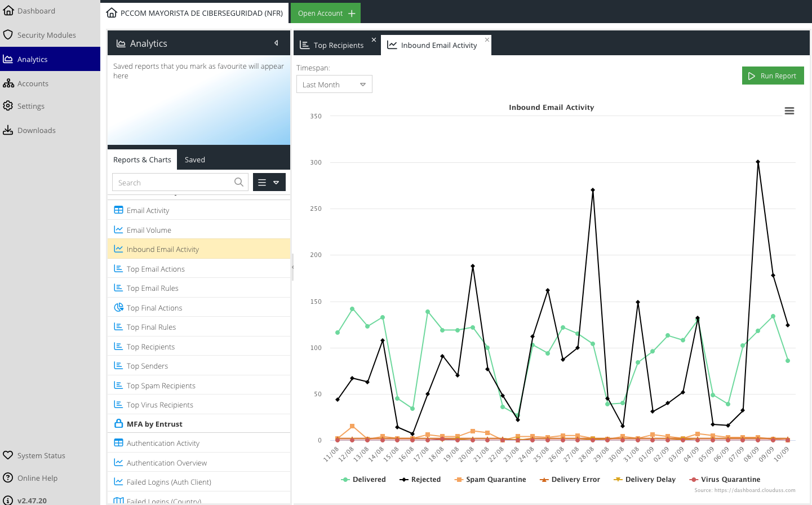The height and width of the screenshot is (505, 812).
Task: Collapse the Analytics panel with arrow
Action: click(x=276, y=43)
